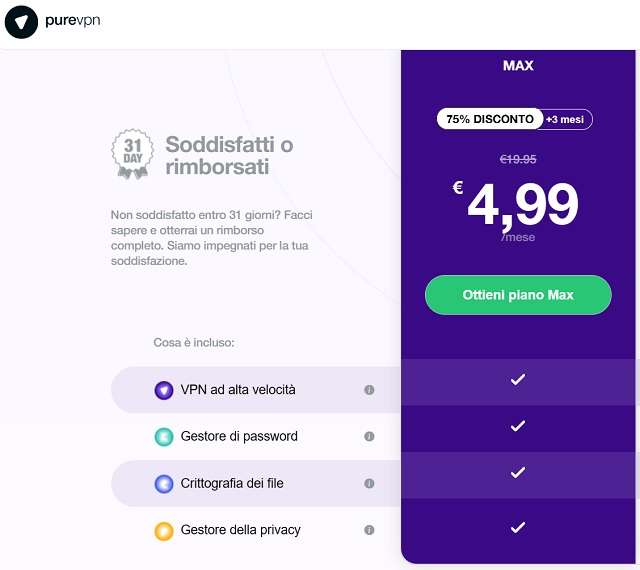This screenshot has height=570, width=640.
Task: Click the Gestore di password checkmark
Action: [x=517, y=426]
